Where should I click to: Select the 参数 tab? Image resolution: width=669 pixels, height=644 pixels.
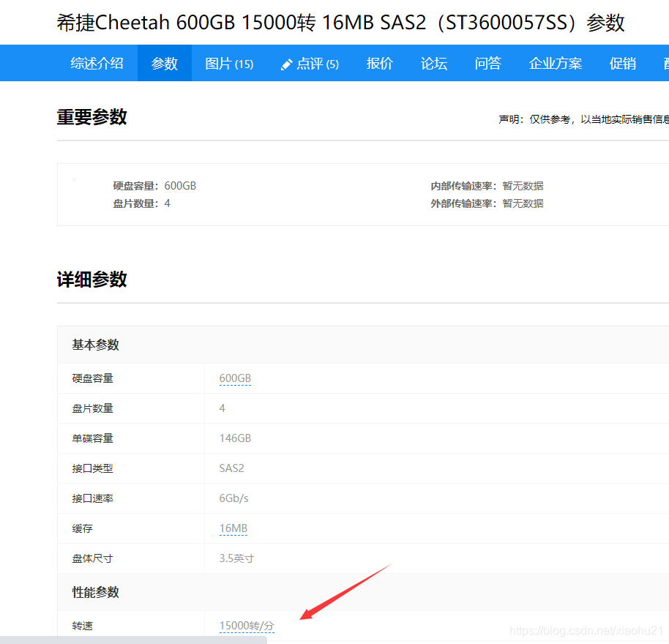(164, 63)
